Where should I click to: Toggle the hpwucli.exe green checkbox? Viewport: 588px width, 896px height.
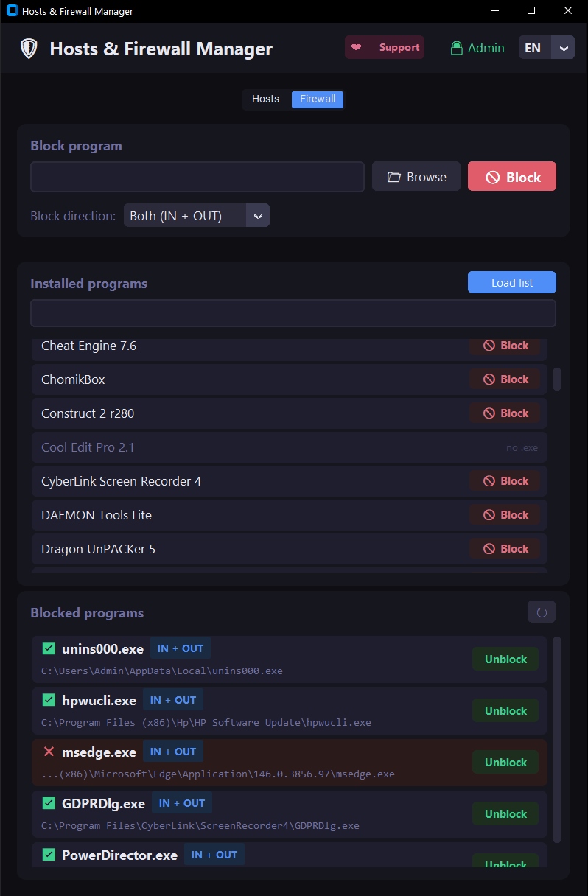point(49,700)
